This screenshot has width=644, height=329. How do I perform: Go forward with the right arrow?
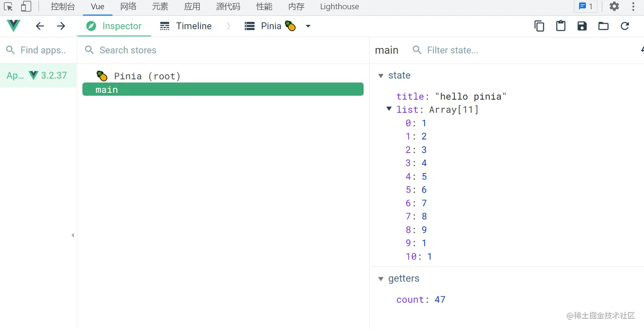click(61, 26)
